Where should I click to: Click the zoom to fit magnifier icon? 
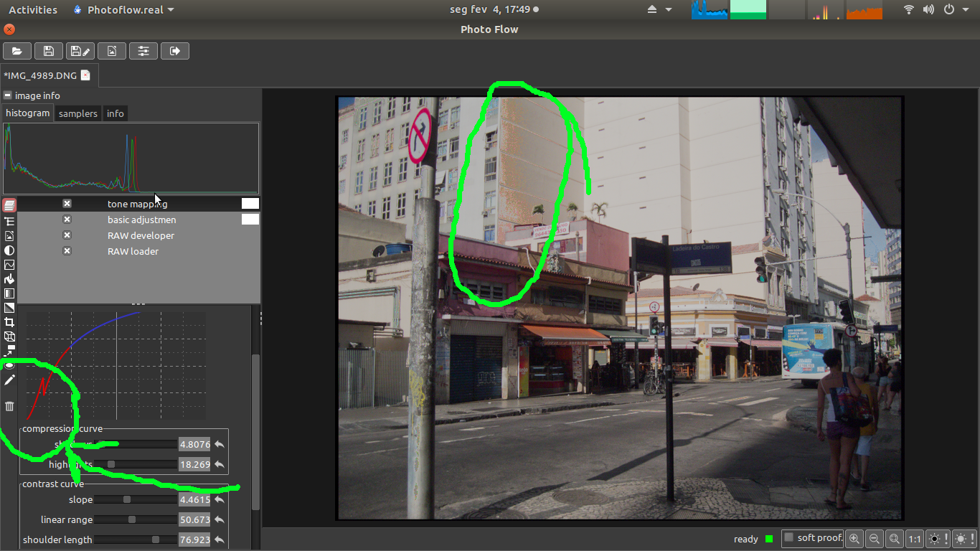pyautogui.click(x=895, y=539)
